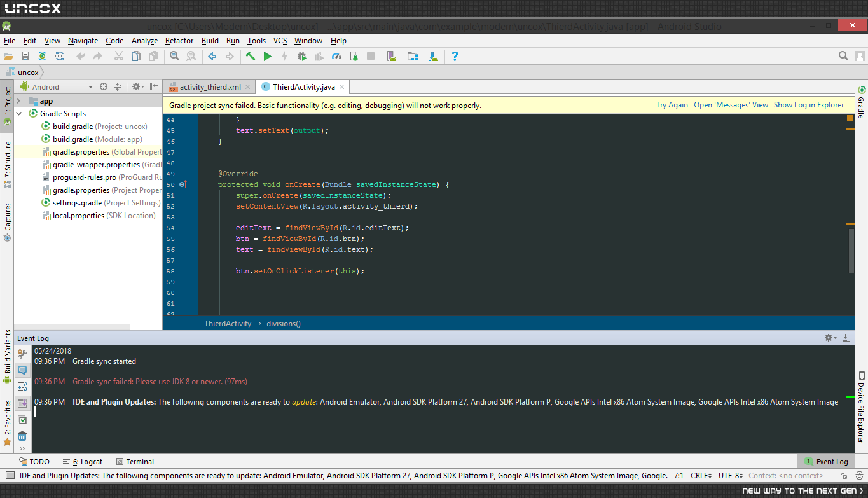Click the Hide Event Log panel icon
This screenshot has width=868, height=498.
click(x=846, y=338)
